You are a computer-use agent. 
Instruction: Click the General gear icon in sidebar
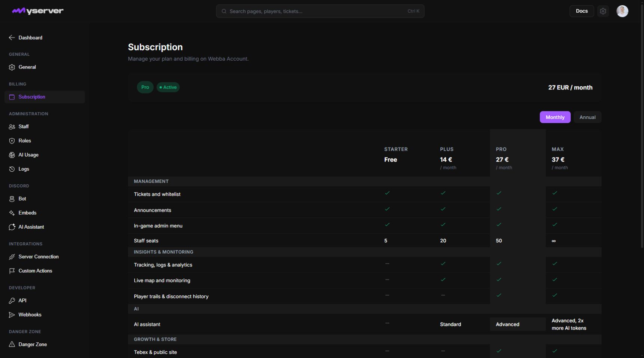12,67
